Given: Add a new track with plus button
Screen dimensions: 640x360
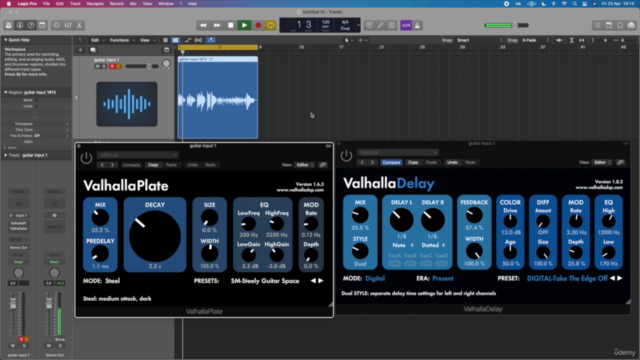Looking at the screenshot, I should pos(80,50).
